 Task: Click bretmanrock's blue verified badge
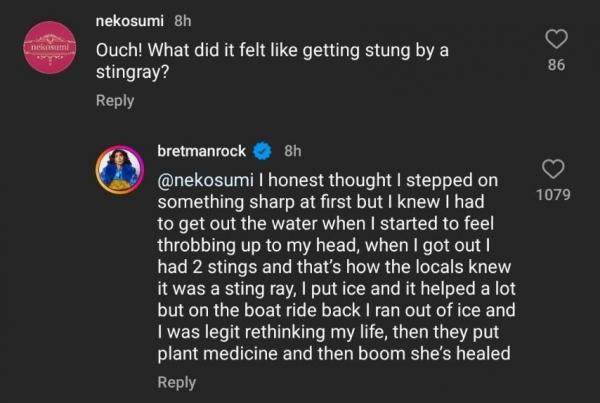tap(264, 152)
